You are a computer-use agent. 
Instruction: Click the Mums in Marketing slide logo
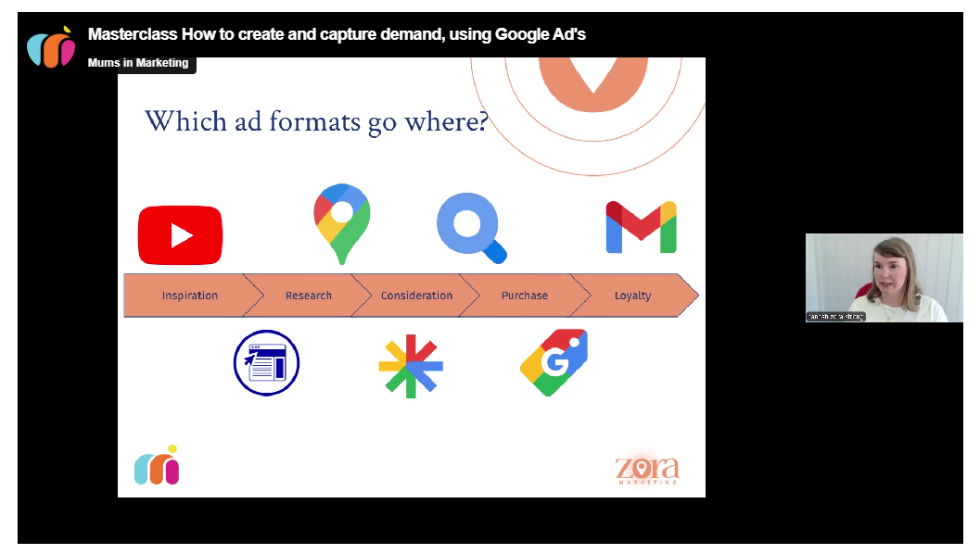click(156, 466)
